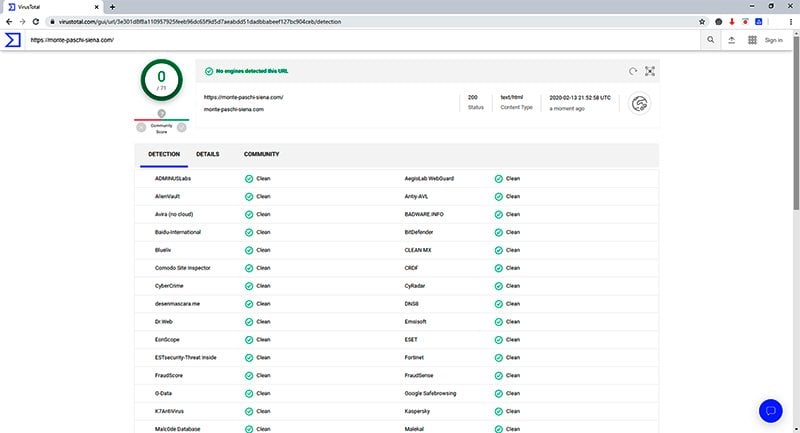The image size is (800, 433).
Task: Click the clean check icon for Google Safebrowsing
Action: [x=498, y=393]
